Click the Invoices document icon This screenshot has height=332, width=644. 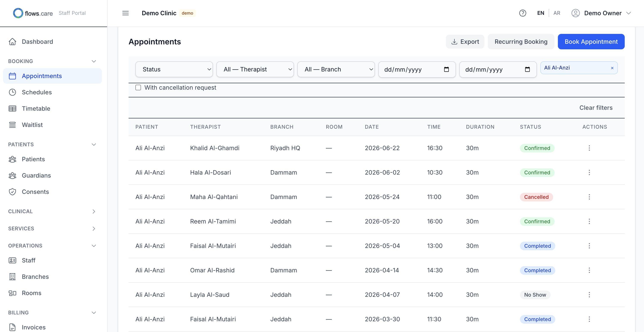(x=12, y=327)
